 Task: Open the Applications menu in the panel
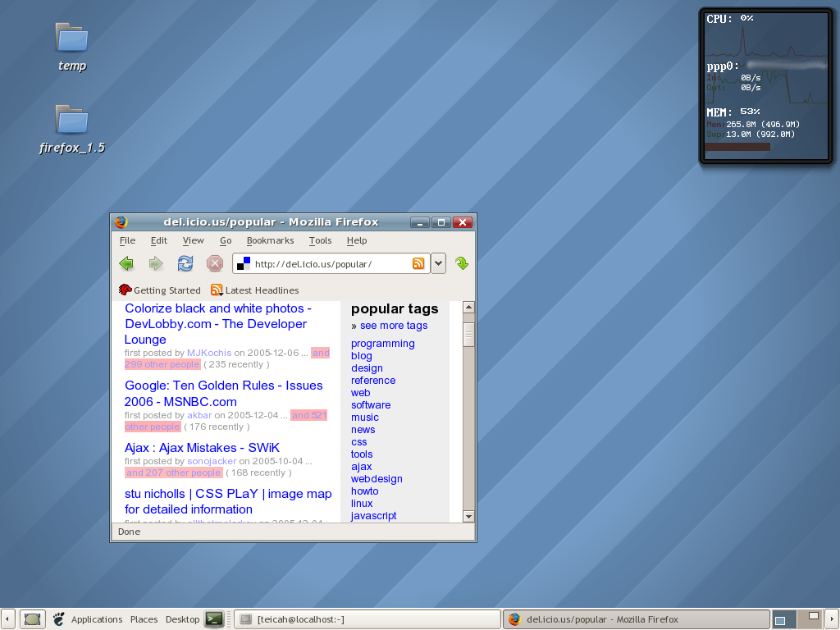coord(97,619)
